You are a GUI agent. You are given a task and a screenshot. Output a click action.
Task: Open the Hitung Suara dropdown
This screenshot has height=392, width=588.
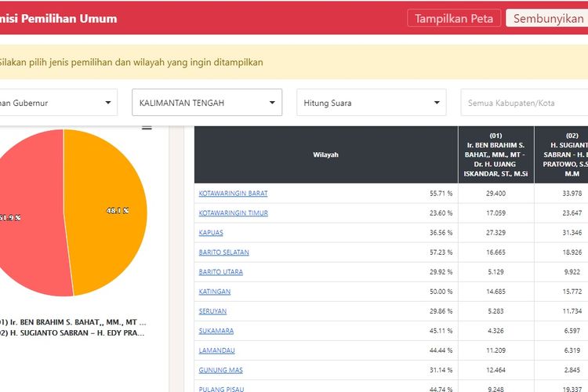[371, 103]
